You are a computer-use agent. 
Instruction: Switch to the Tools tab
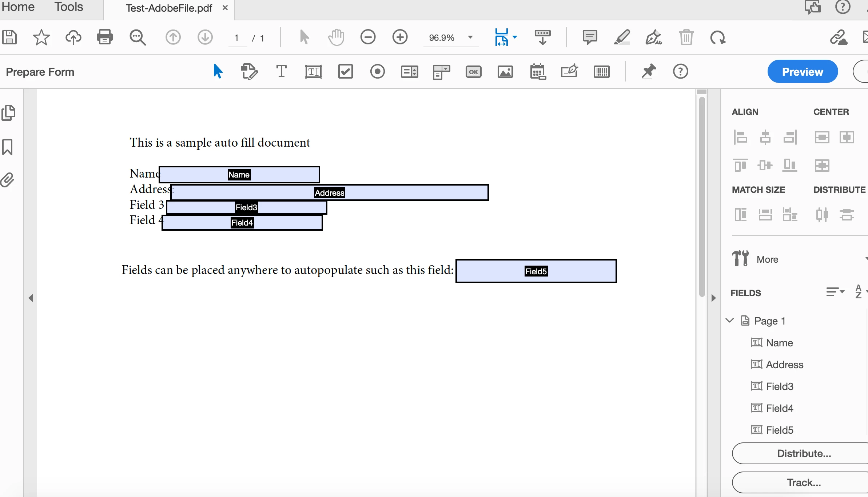click(68, 7)
